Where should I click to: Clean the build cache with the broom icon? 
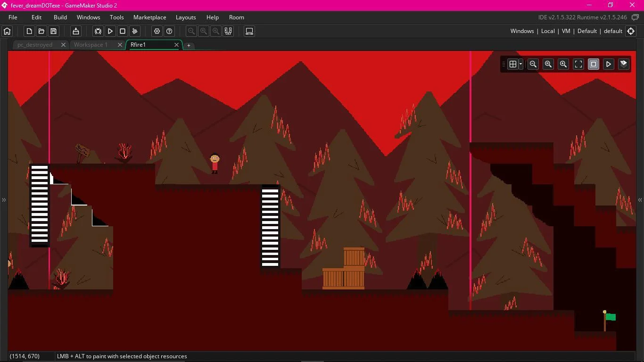135,31
